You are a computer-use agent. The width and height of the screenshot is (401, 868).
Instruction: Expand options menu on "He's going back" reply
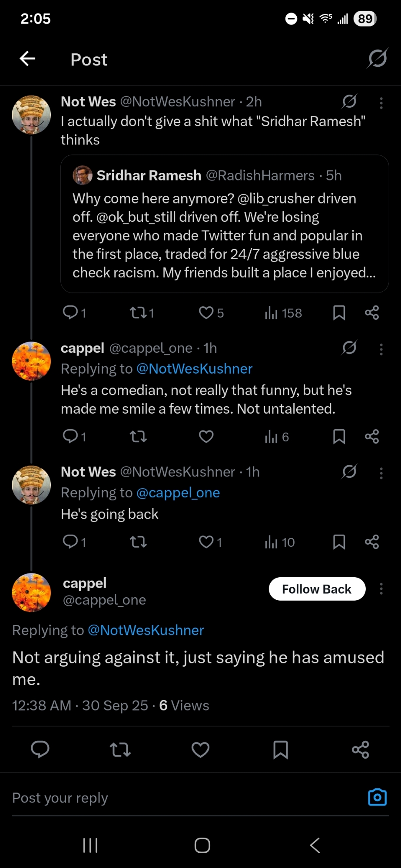coord(381,473)
